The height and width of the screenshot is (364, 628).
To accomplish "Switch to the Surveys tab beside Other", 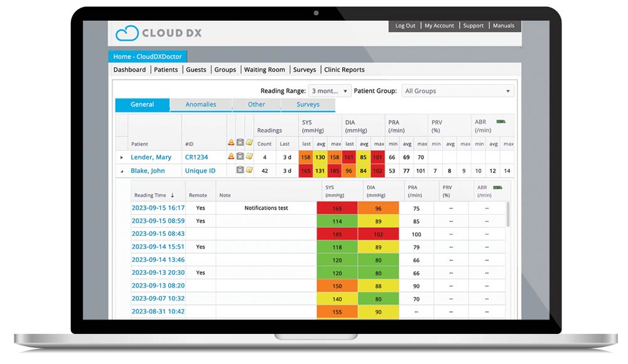I will pyautogui.click(x=308, y=105).
